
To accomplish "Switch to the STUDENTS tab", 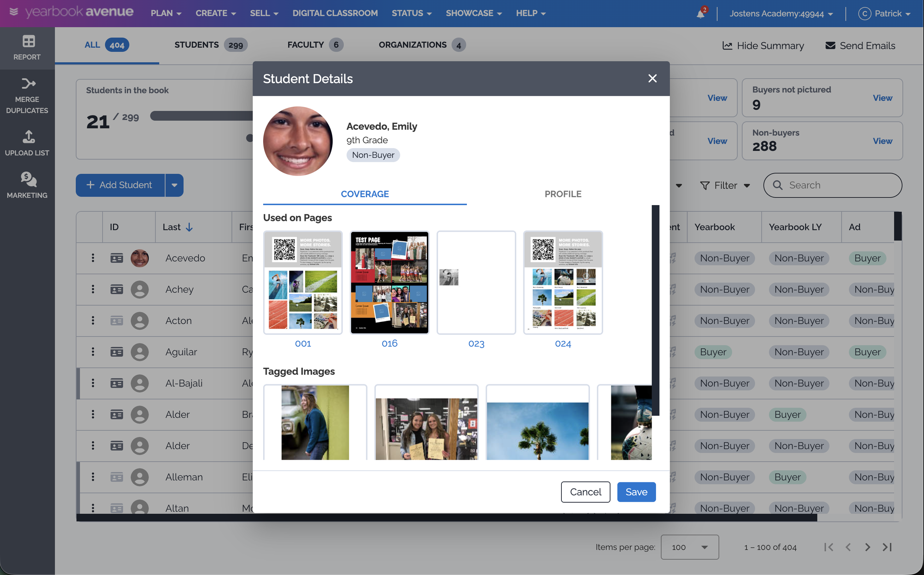I will tap(211, 45).
